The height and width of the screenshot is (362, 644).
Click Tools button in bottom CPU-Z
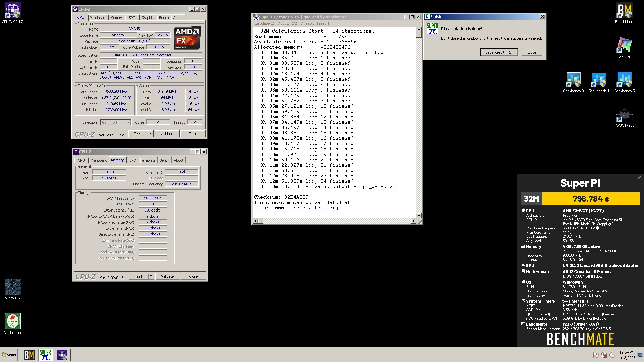tap(139, 276)
